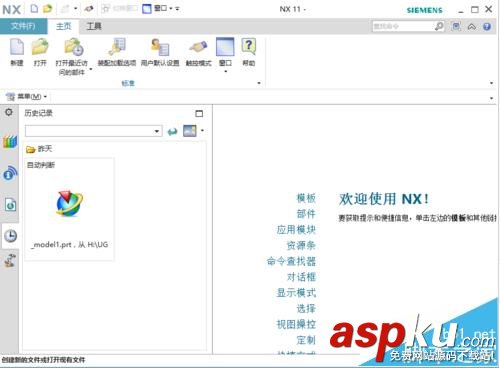
Task: Expand the 打开最近访问的部件 dropdown arrow
Action: (x=91, y=69)
